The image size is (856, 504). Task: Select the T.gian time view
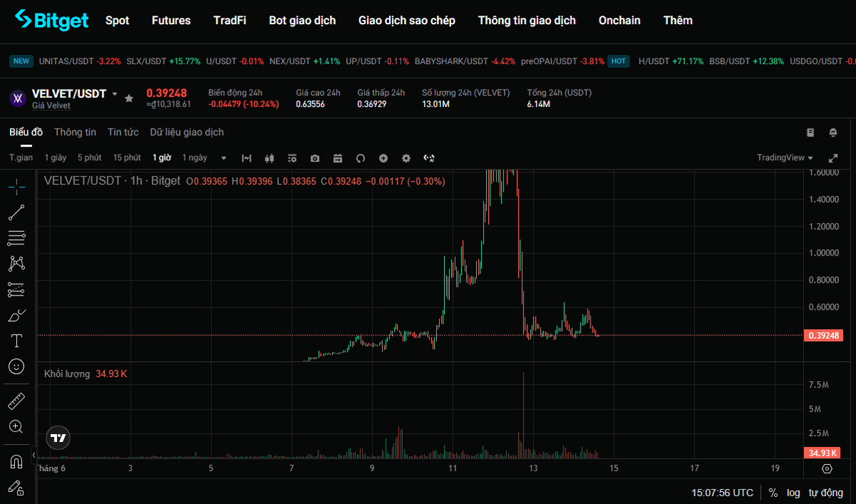coord(21,157)
